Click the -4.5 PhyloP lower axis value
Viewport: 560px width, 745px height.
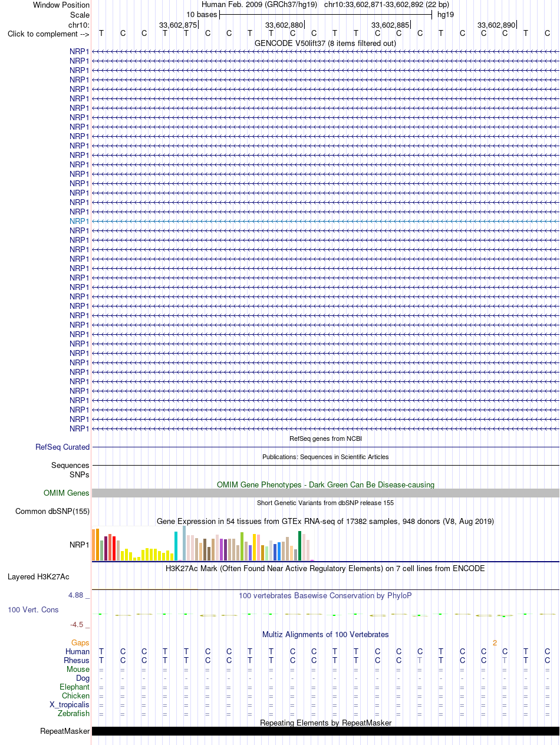pos(80,625)
